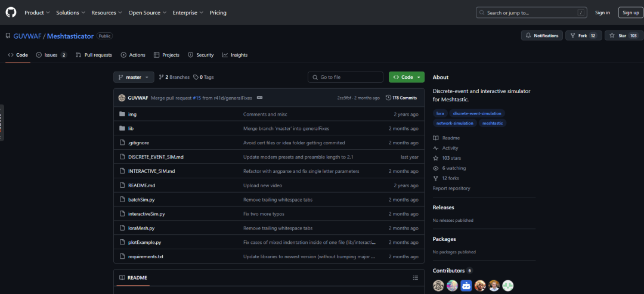Open the Security tab
The width and height of the screenshot is (644, 294).
click(x=200, y=55)
